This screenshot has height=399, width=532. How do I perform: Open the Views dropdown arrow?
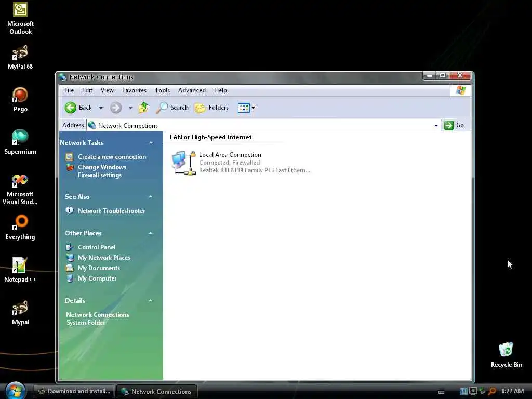[253, 108]
